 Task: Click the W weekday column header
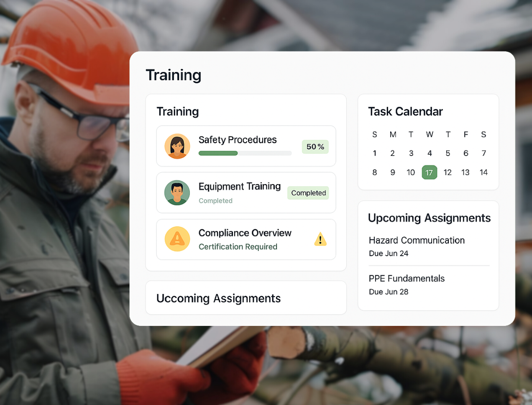(x=430, y=134)
